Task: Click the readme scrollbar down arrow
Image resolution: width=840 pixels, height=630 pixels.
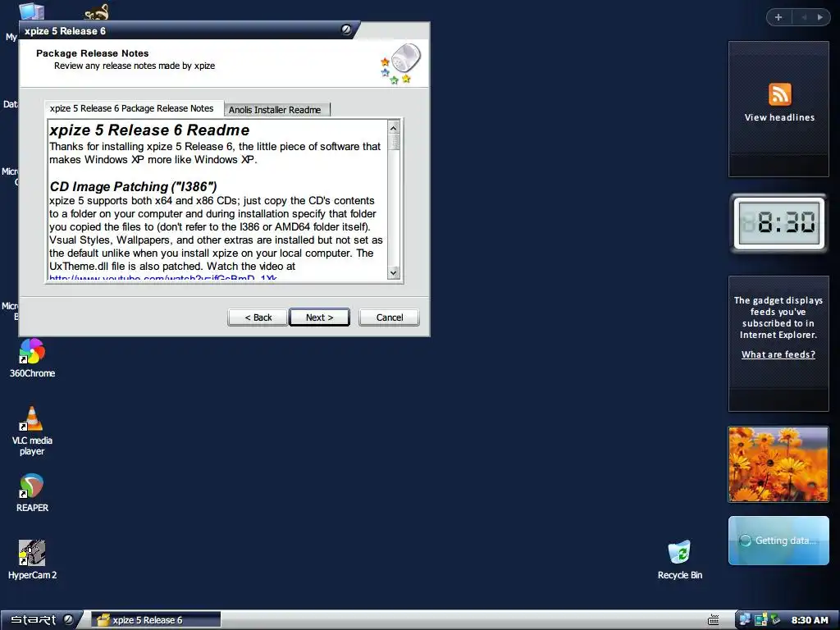Action: click(393, 272)
